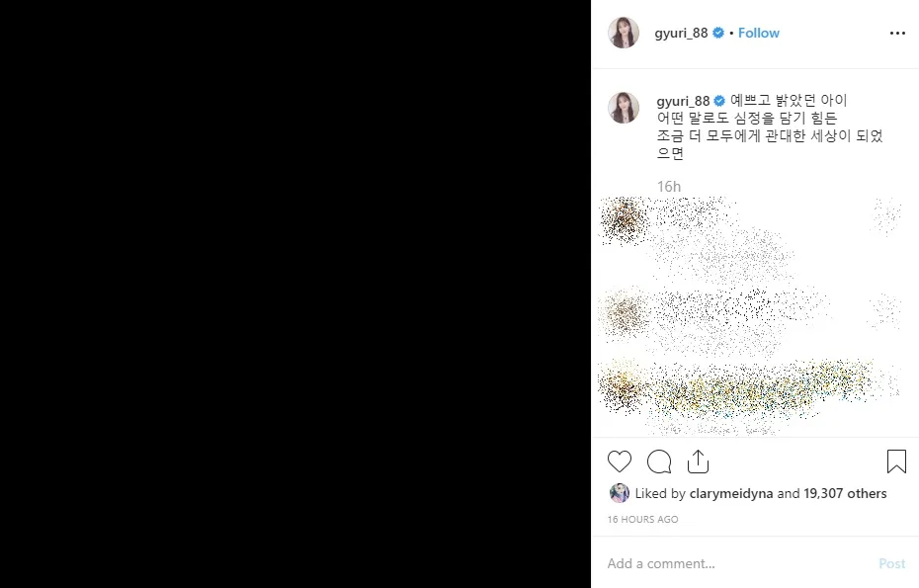Focus the Add a comment field
Image resolution: width=919 pixels, height=588 pixels.
(738, 563)
